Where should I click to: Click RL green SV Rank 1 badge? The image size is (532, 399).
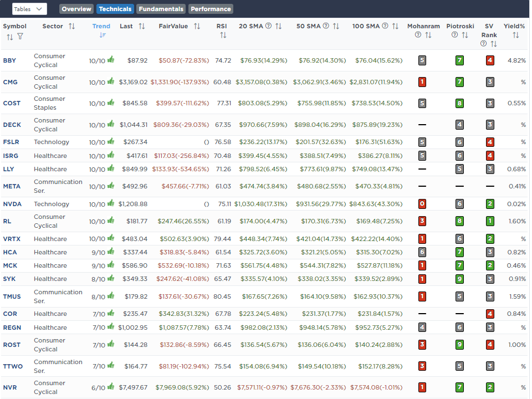click(490, 221)
